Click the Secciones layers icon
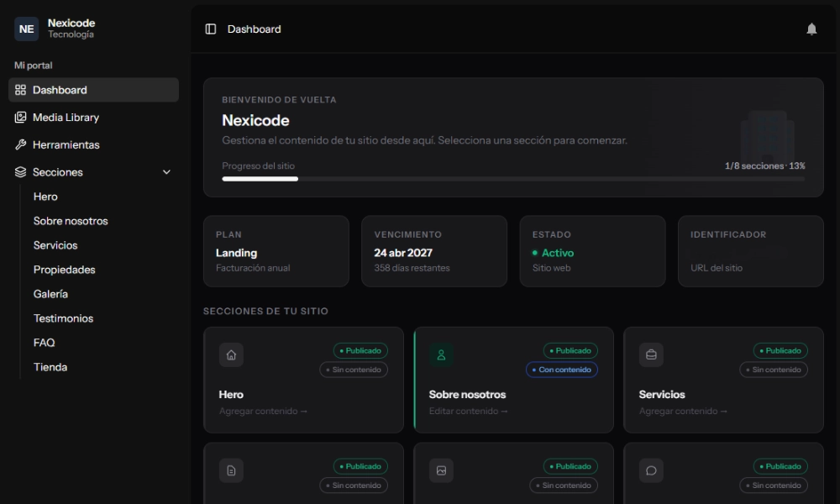Screen dimensions: 840x504 [20, 172]
